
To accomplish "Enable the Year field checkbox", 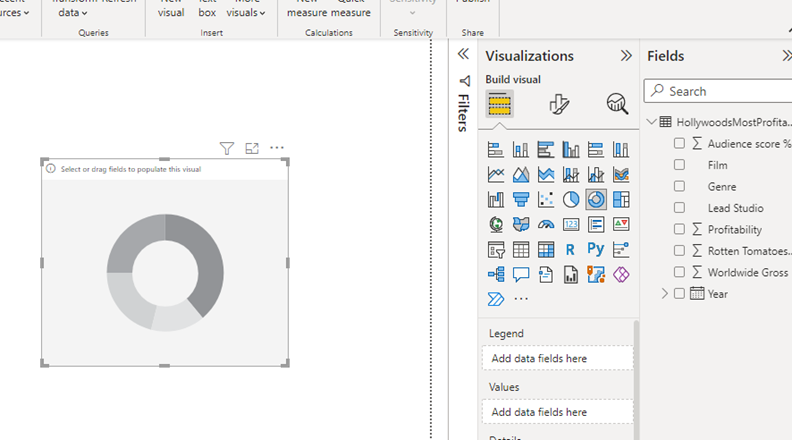I will (679, 294).
